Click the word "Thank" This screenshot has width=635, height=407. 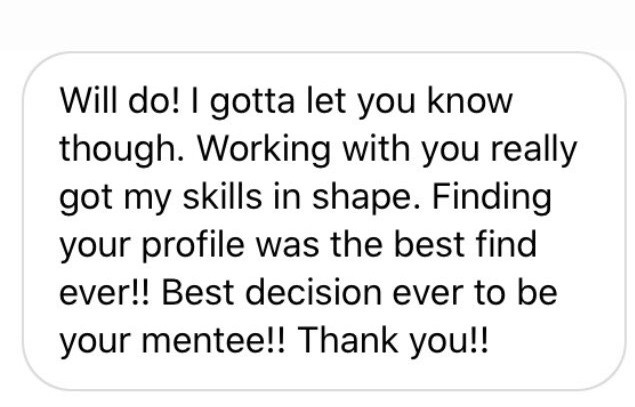click(348, 340)
